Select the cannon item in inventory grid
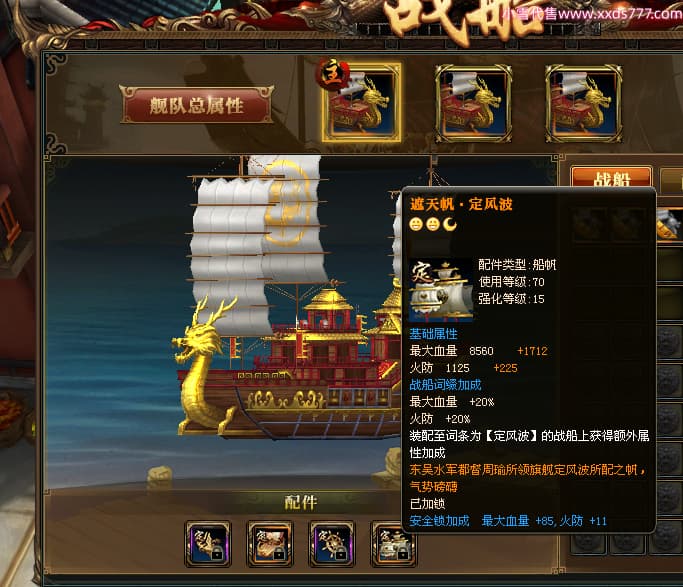This screenshot has height=587, width=683. [669, 224]
